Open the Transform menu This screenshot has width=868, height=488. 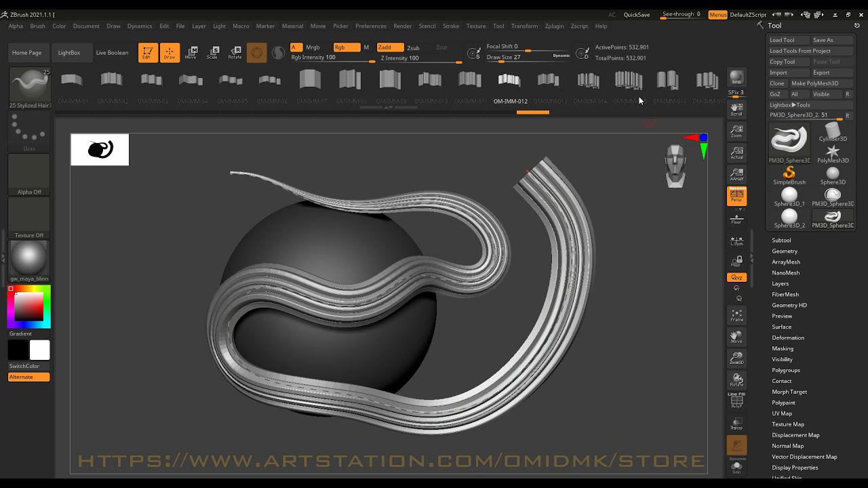[524, 26]
